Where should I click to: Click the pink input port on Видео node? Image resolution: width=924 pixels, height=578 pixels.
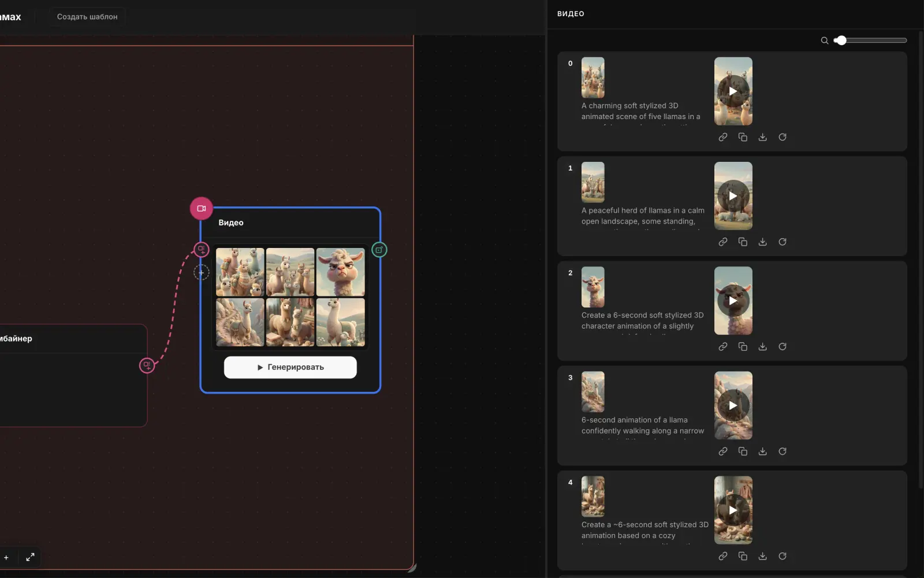[x=201, y=250]
